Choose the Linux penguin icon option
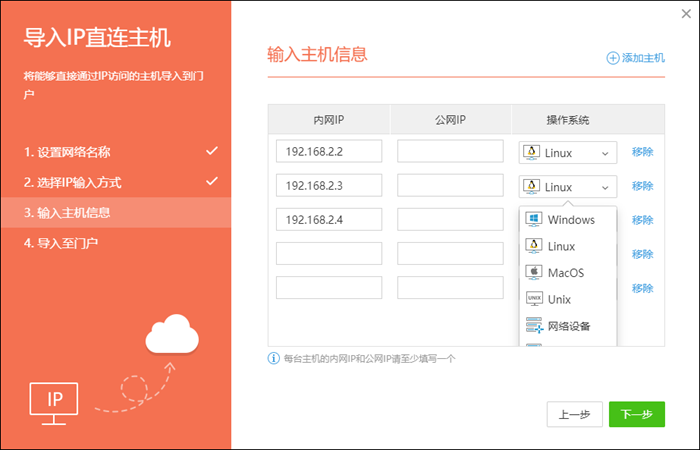Screen dimensions: 700x450 click(x=534, y=246)
